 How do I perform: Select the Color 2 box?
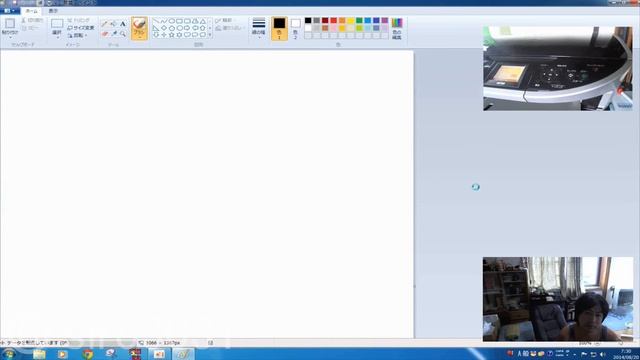point(296,28)
